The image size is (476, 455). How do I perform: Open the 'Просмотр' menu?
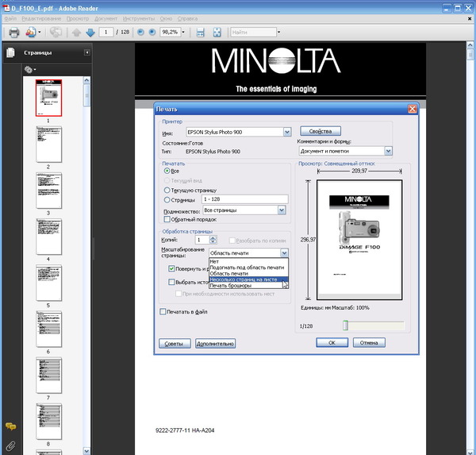coord(78,18)
